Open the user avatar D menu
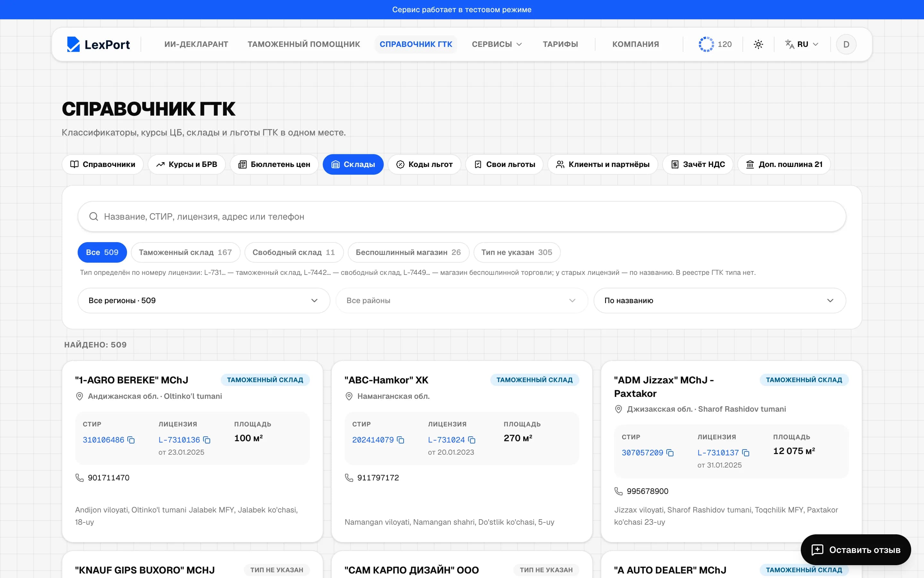Screen dimensions: 924x578 (x=846, y=44)
